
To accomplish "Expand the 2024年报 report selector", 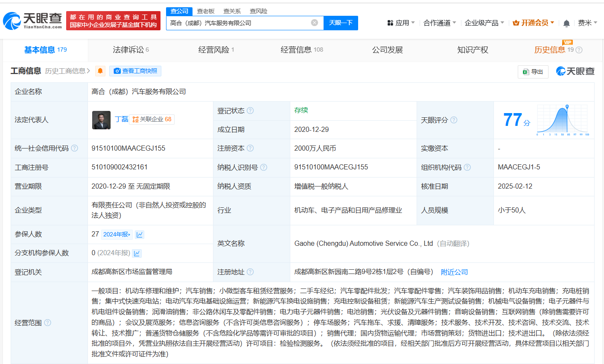I will (117, 234).
